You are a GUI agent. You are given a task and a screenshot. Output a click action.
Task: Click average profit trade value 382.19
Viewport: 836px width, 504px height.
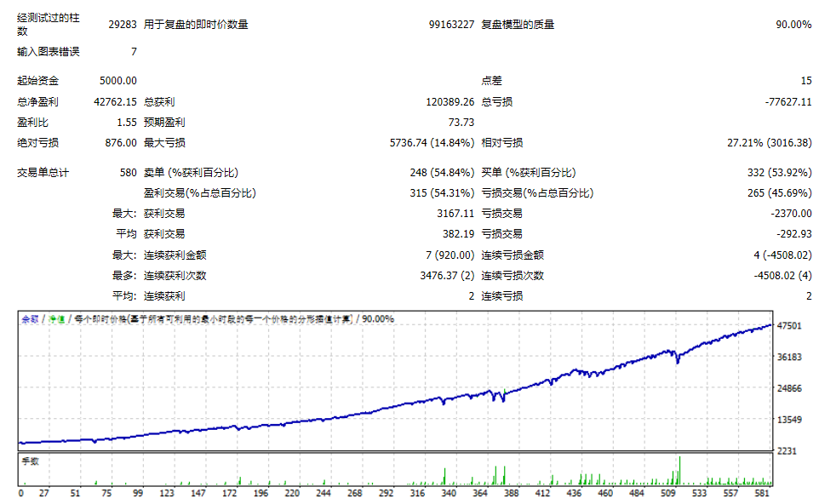[459, 234]
